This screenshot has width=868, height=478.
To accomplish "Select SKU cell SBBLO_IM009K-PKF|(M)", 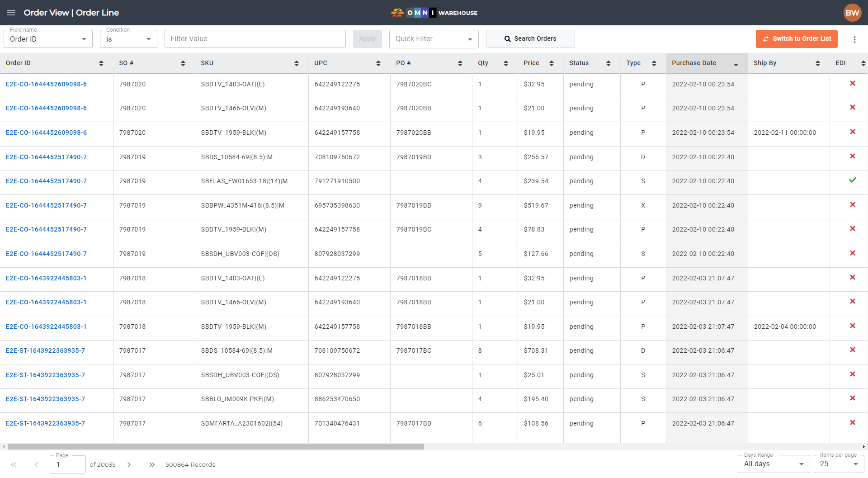I will 237,399.
